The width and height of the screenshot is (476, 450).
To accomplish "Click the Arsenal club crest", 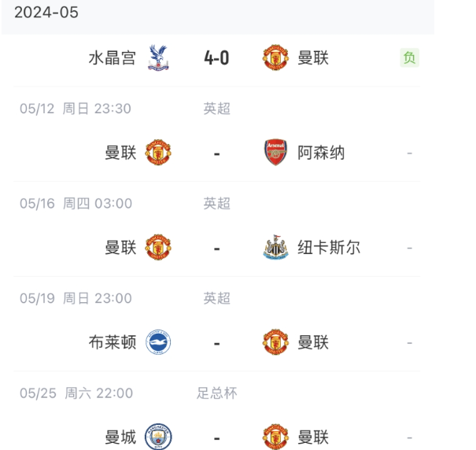I will [x=275, y=153].
